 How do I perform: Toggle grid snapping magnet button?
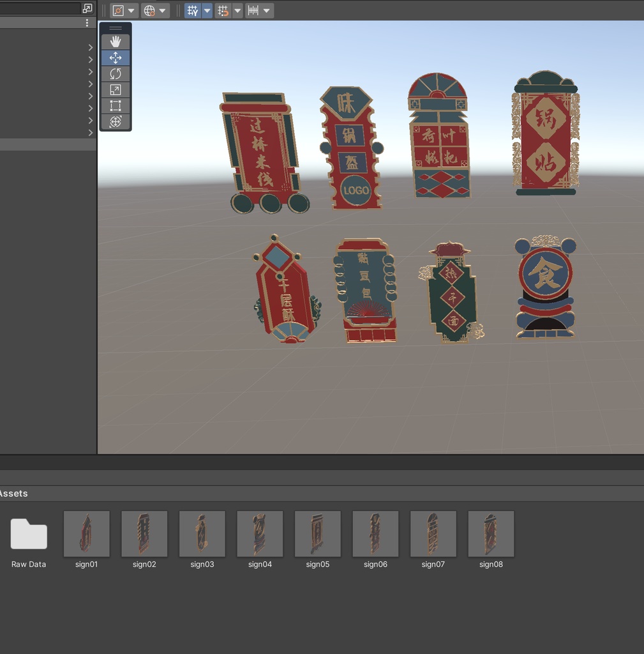(x=223, y=10)
